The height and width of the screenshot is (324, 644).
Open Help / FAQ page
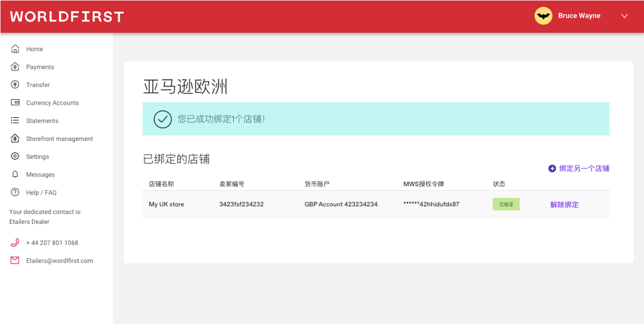pos(41,192)
